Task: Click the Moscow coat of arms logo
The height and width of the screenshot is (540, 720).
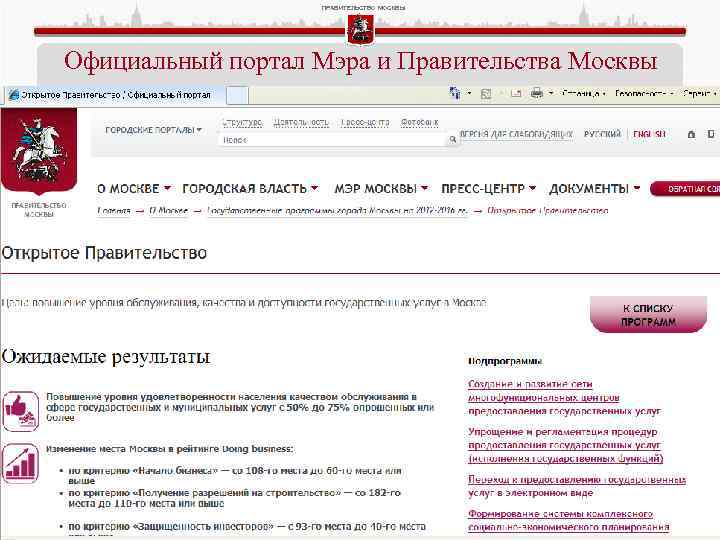Action: (39, 152)
